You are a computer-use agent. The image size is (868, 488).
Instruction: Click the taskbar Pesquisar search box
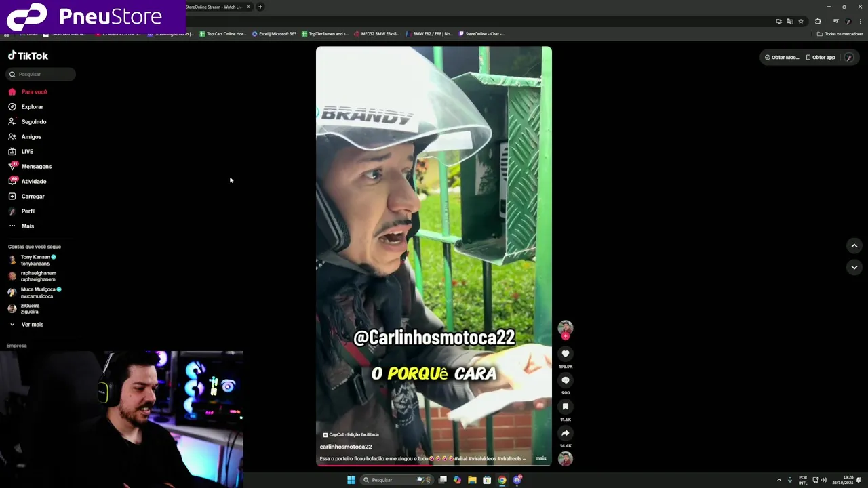coord(395,480)
